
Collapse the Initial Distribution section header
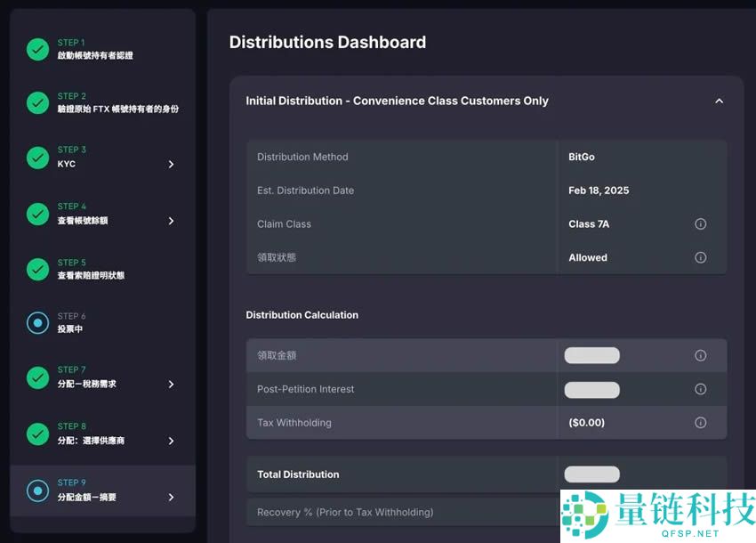[719, 101]
